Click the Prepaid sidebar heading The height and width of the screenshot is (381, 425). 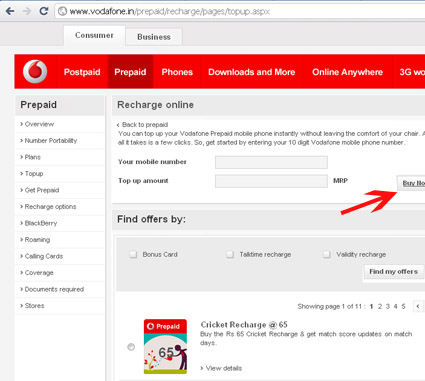pyautogui.click(x=38, y=105)
